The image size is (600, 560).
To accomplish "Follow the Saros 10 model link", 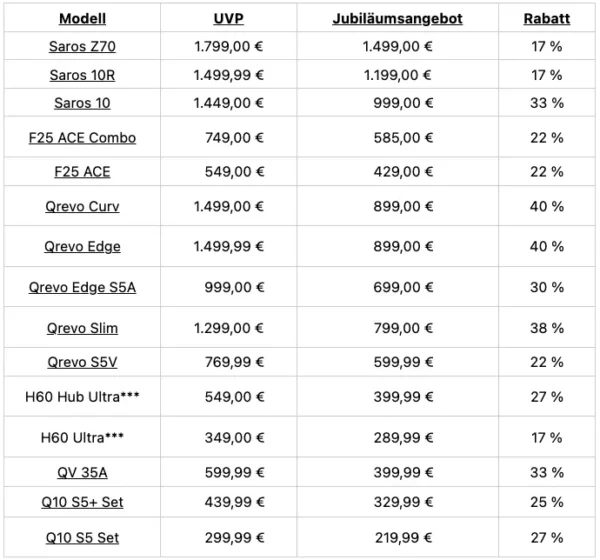I will [82, 103].
